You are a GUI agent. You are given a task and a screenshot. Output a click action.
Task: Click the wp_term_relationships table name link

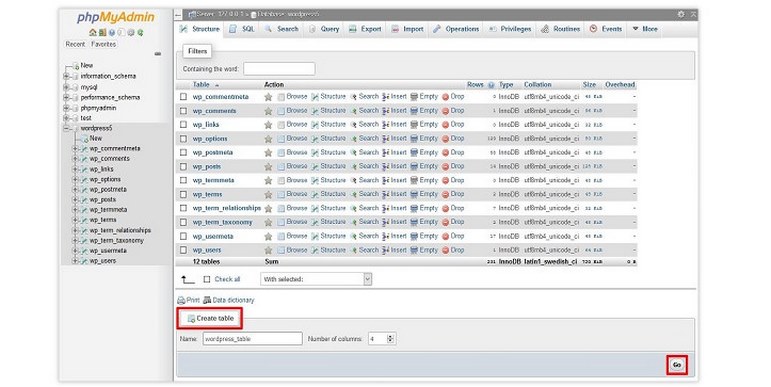click(x=227, y=208)
